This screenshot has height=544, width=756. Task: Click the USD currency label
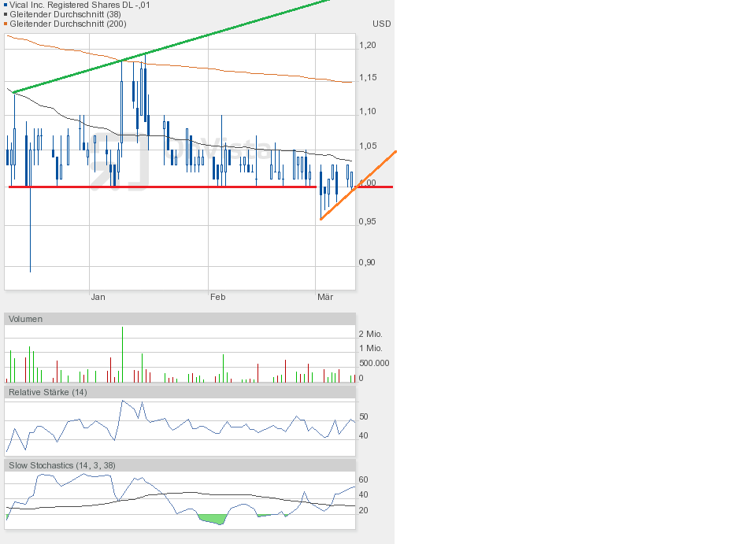click(381, 24)
